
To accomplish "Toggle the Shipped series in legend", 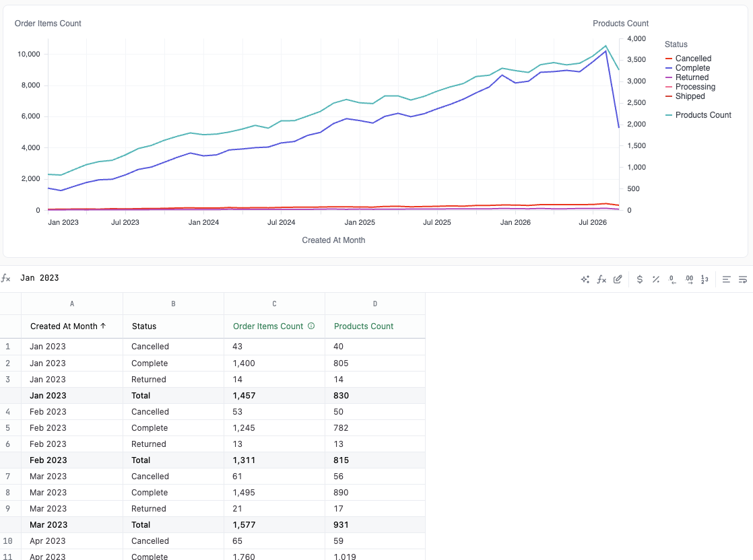I will pyautogui.click(x=685, y=96).
